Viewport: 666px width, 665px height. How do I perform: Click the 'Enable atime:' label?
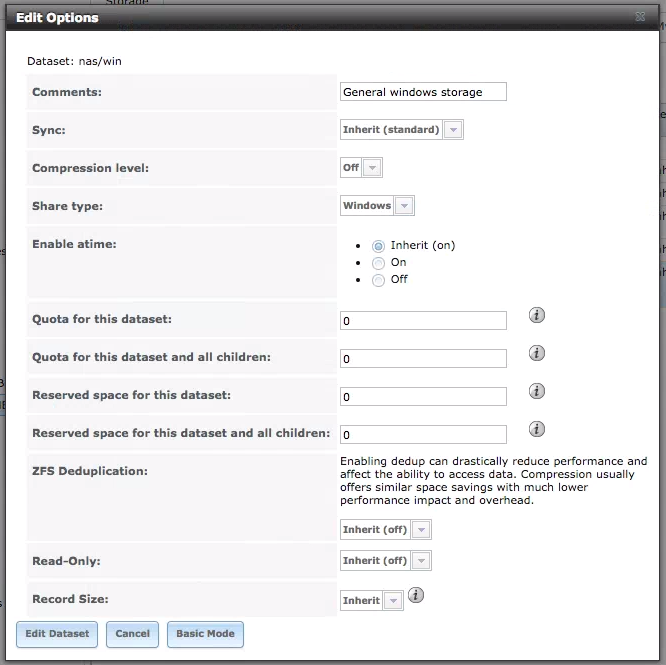tap(74, 244)
